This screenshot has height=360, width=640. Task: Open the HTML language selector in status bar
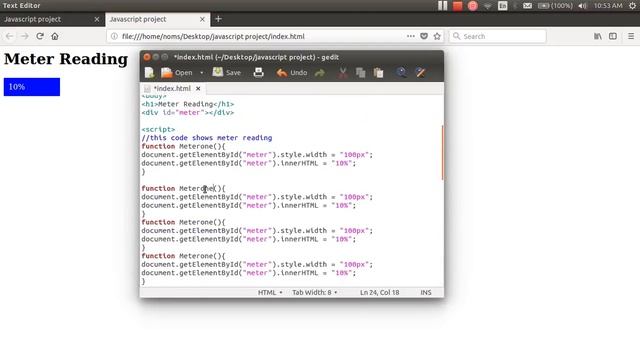click(x=270, y=292)
